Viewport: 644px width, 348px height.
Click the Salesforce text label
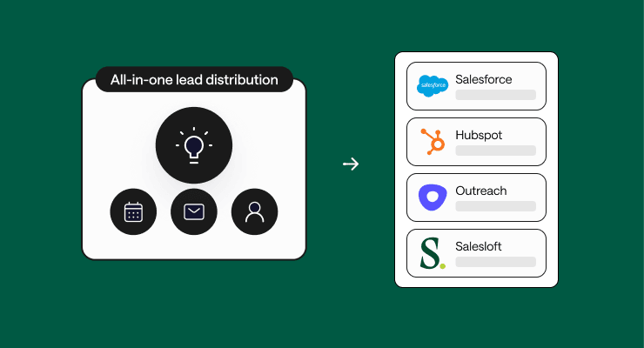(x=483, y=79)
